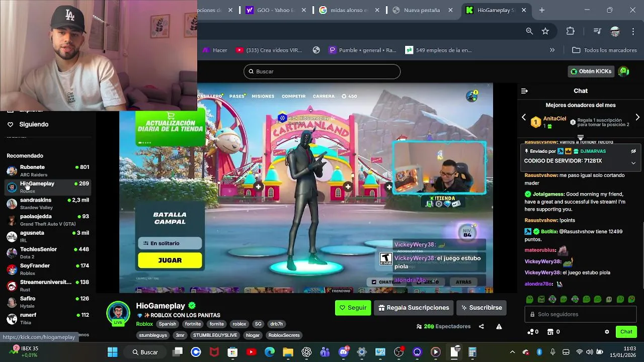Image resolution: width=644 pixels, height=362 pixels.
Task: Report stream using the warning triangle icon
Action: [499, 326]
